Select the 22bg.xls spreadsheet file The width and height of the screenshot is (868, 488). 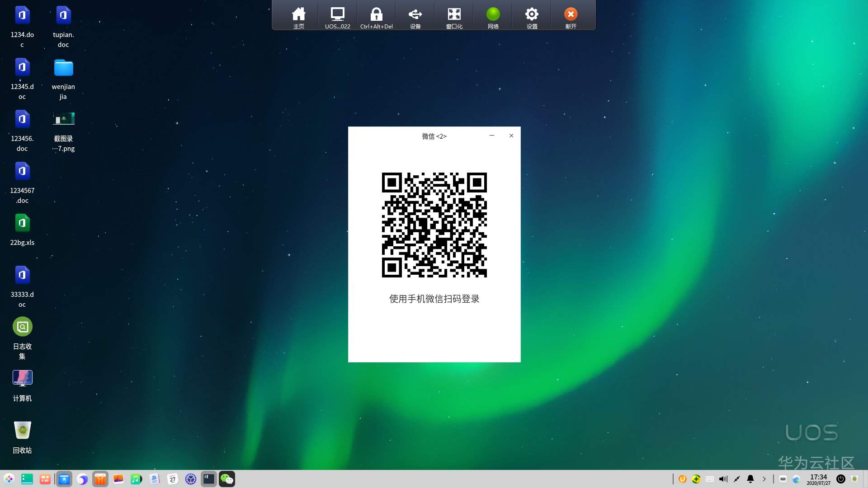pos(22,230)
